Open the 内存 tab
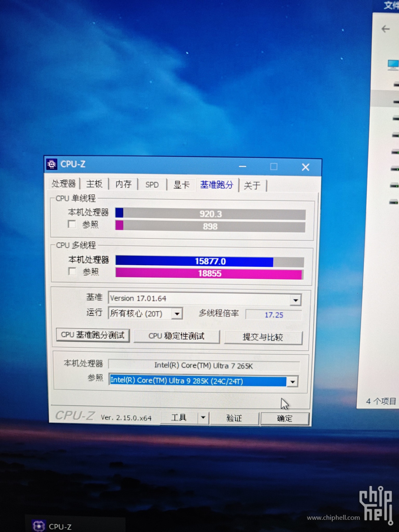This screenshot has width=399, height=532. (x=123, y=184)
